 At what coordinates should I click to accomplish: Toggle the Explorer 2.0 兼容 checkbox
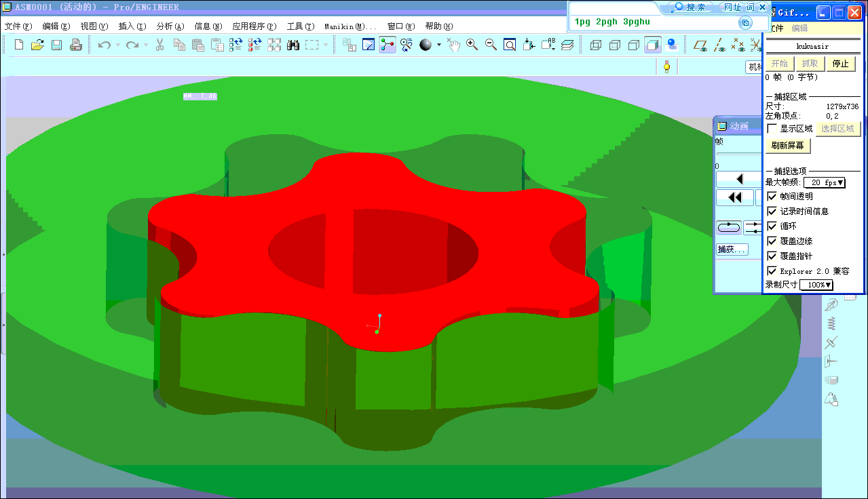coord(772,271)
